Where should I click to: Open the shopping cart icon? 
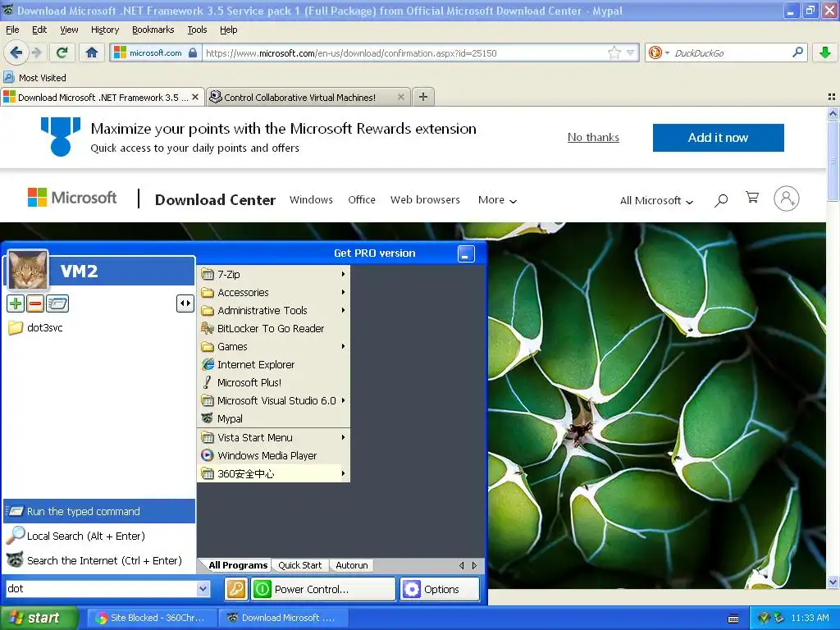tap(752, 198)
